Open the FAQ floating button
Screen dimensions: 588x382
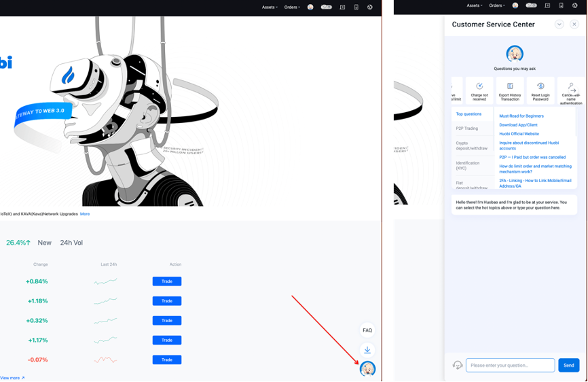point(367,330)
